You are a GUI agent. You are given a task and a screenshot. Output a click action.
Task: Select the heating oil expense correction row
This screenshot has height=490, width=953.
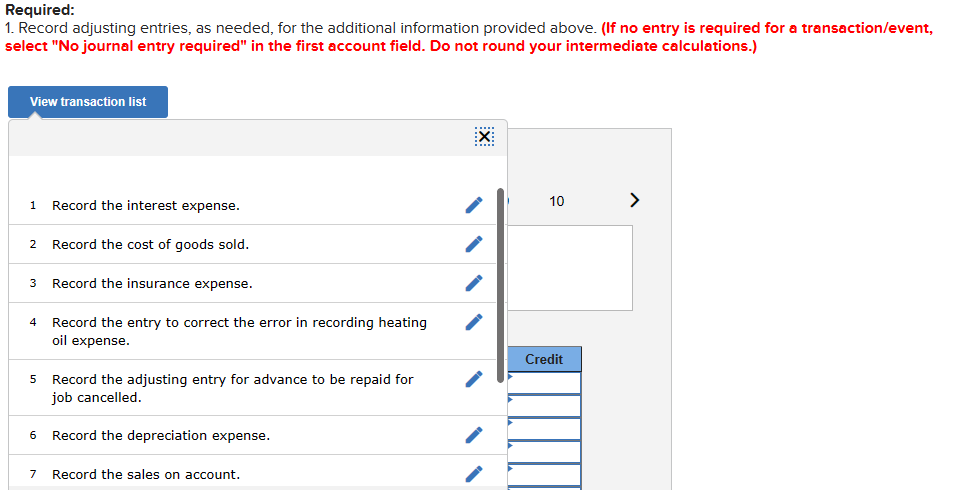[253, 331]
